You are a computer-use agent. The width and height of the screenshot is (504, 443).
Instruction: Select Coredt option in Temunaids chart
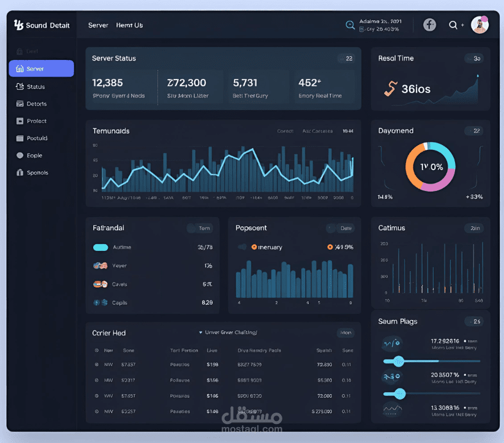pyautogui.click(x=285, y=131)
